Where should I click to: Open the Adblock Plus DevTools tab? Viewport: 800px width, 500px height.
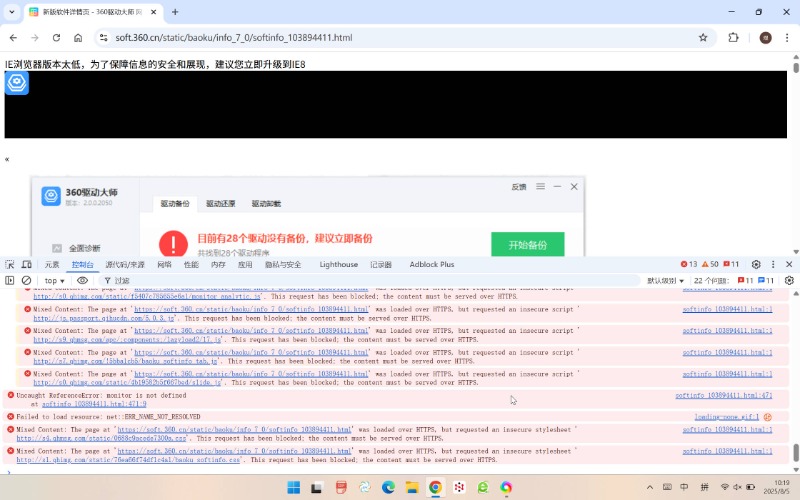point(432,265)
